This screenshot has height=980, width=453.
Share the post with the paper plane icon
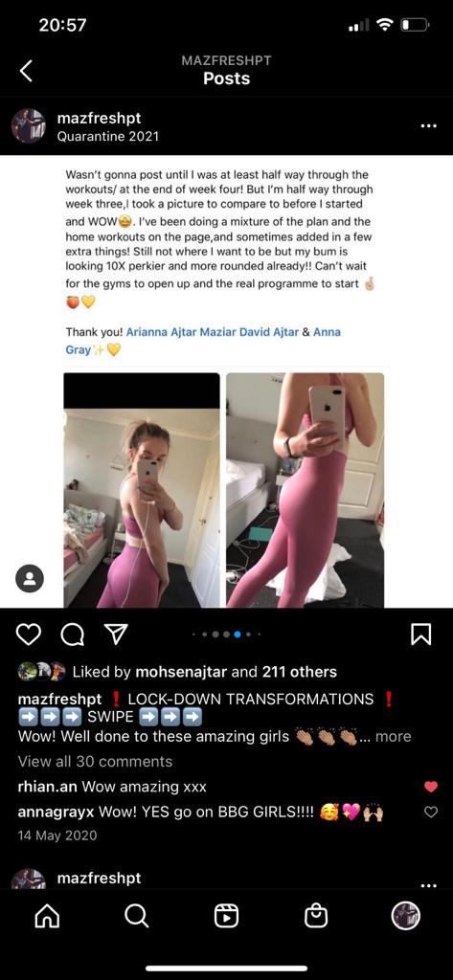(x=115, y=635)
